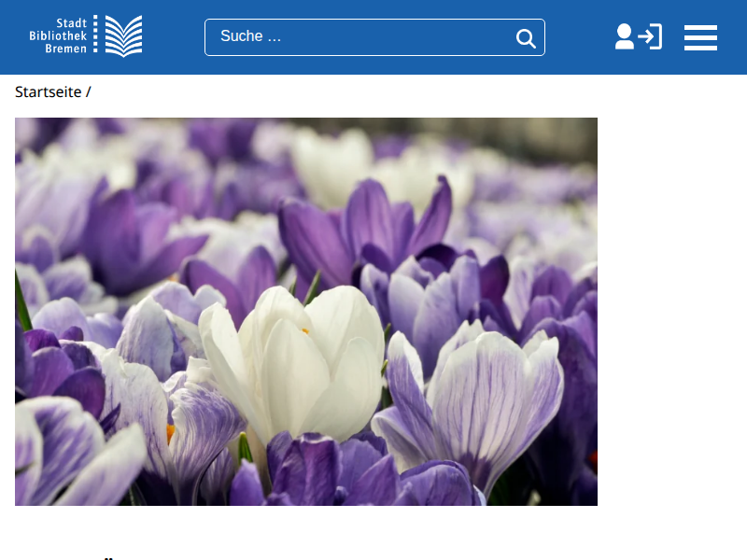Go to Startseite via breadcrumb

tap(48, 91)
